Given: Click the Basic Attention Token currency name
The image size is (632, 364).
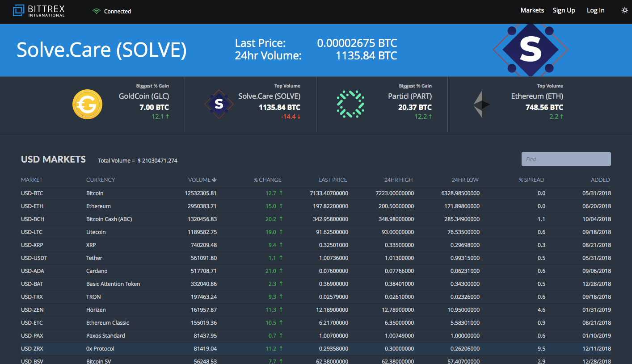Looking at the screenshot, I should click(113, 284).
